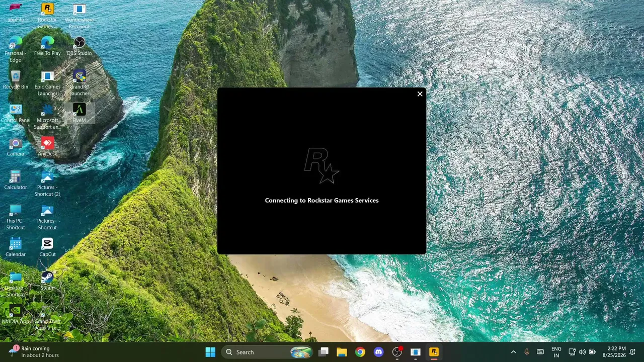Viewport: 644px width, 362px height.
Task: Select the appFile desktop icon
Action: [16, 13]
